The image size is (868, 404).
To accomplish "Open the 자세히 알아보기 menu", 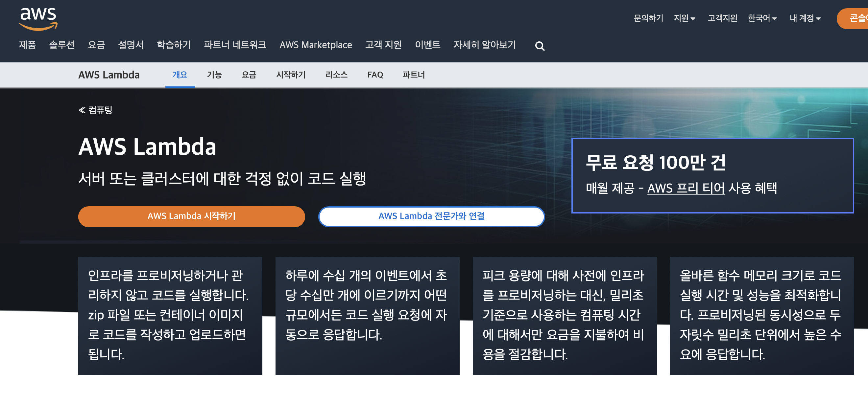I will tap(485, 45).
